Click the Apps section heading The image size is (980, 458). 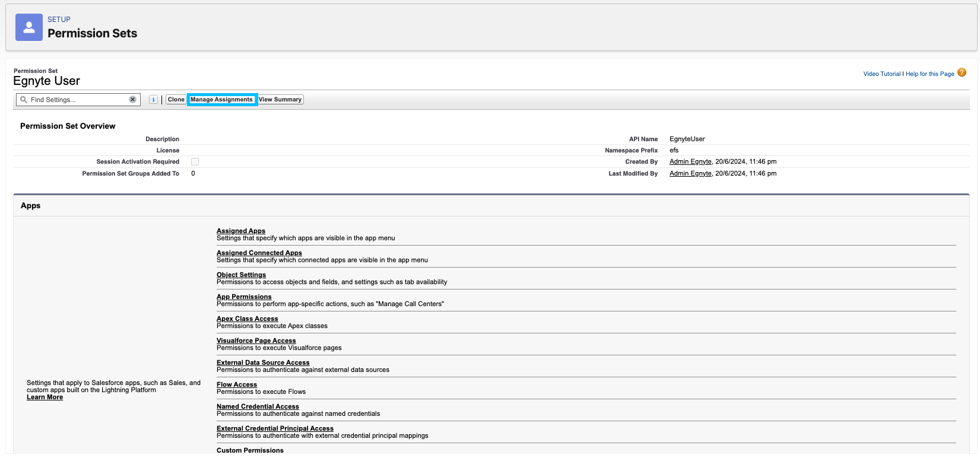pyautogui.click(x=31, y=205)
